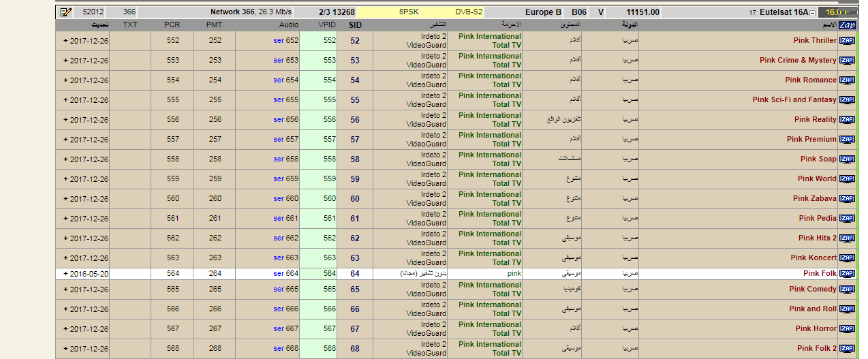Click the symbol rate text 2/3 13268
Viewport: 868px width, 359px height.
coord(337,12)
